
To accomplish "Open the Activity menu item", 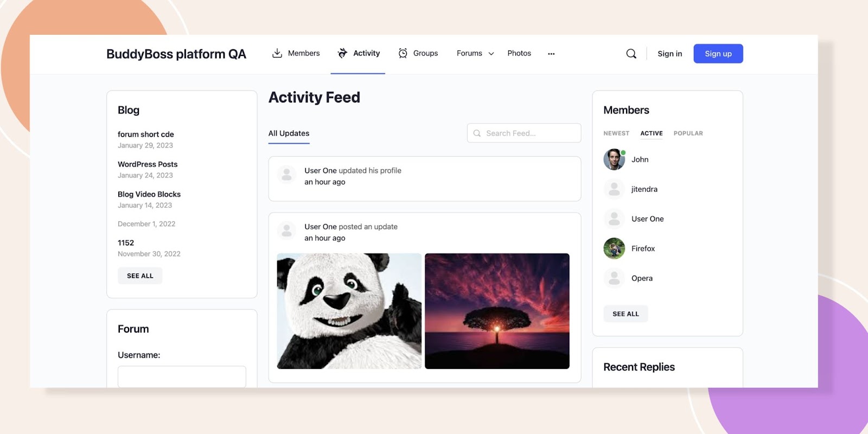I will (366, 53).
